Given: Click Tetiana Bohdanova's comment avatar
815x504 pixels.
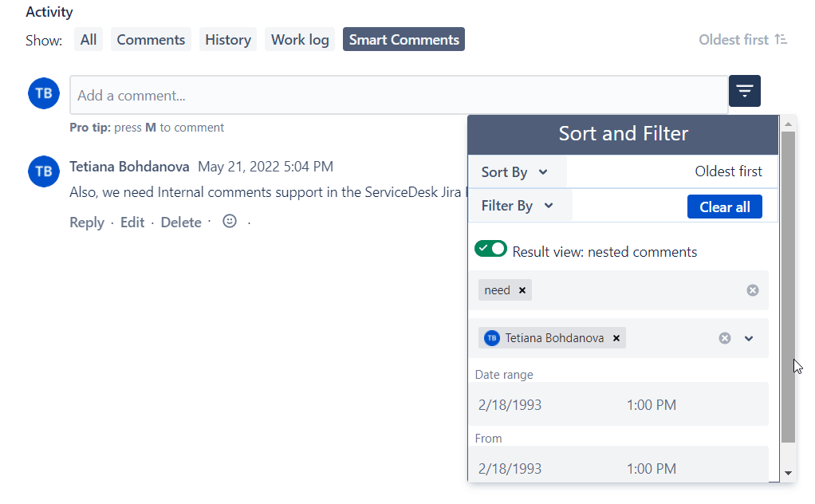Looking at the screenshot, I should coord(44,171).
